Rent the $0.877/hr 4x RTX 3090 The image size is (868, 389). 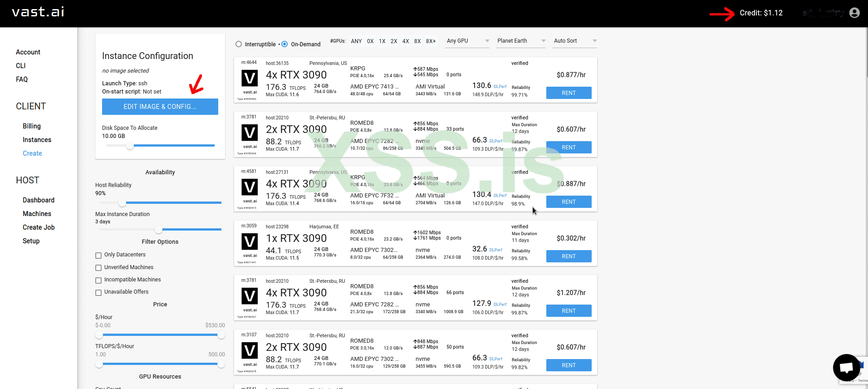(x=569, y=93)
